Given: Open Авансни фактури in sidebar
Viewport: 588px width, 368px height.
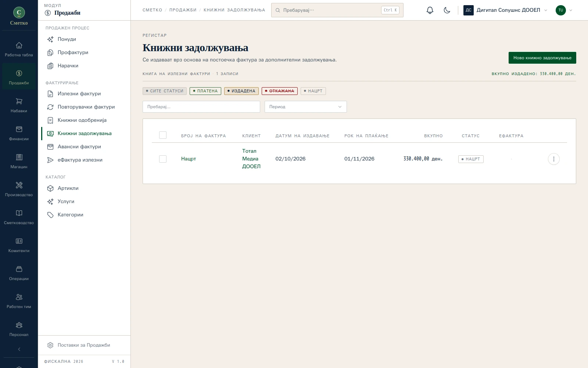Looking at the screenshot, I should (84, 146).
